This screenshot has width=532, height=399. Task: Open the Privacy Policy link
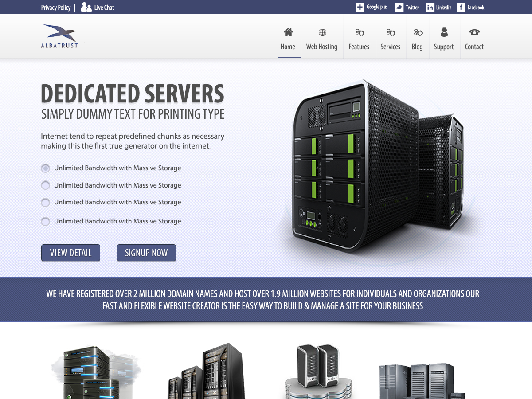point(56,8)
